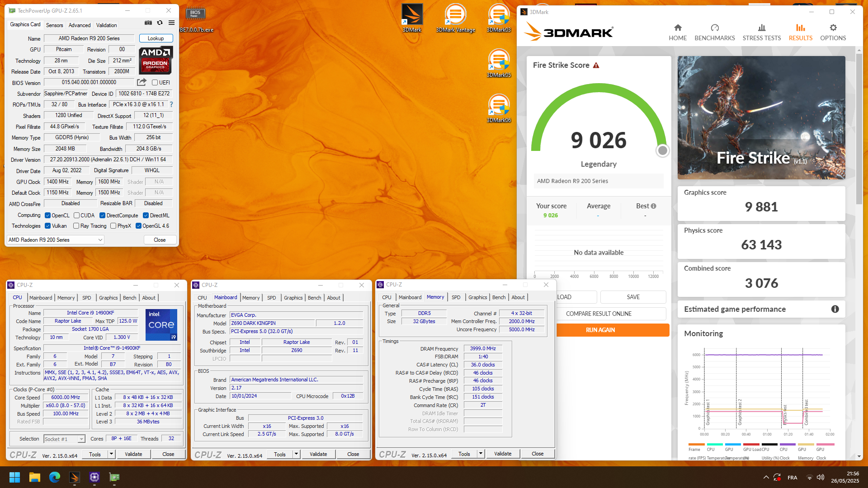Click the Close button in GPU-Z

tap(160, 240)
